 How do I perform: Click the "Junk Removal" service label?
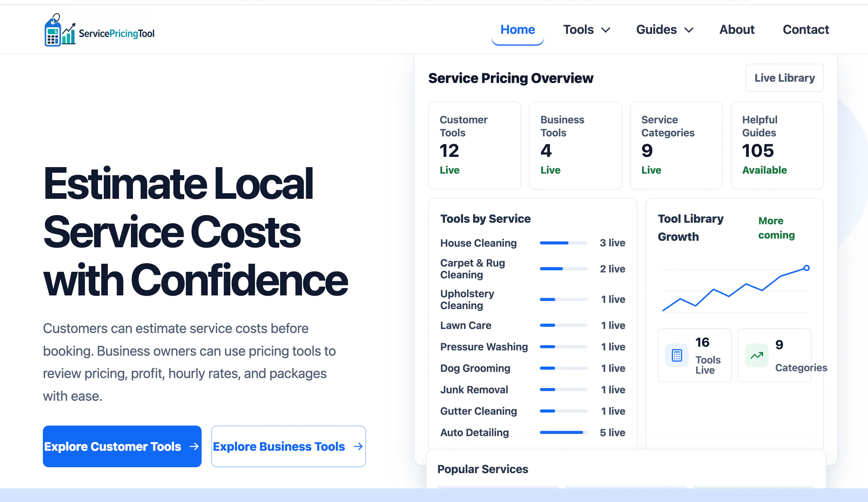(474, 390)
